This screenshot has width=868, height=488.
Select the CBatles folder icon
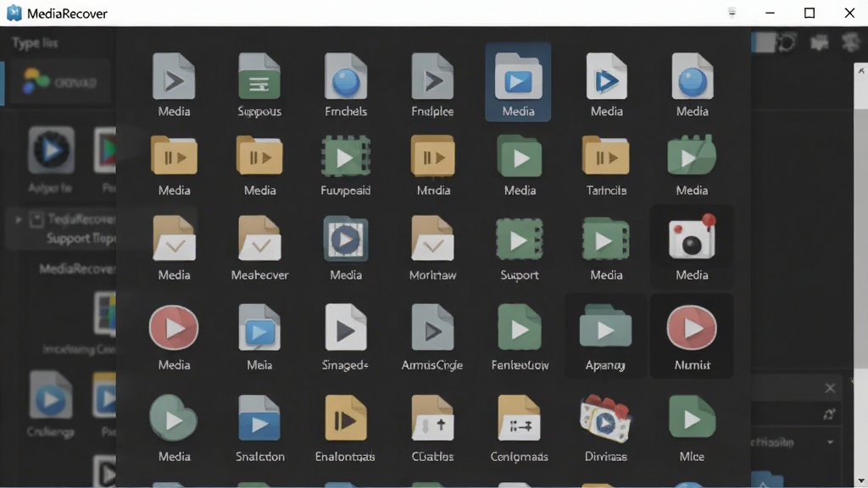[x=432, y=419]
